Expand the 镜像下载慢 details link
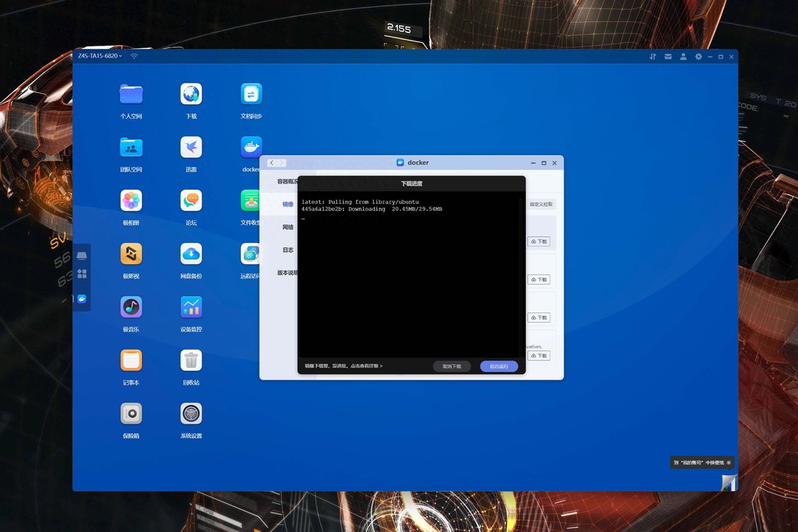This screenshot has width=798, height=532. click(x=344, y=366)
